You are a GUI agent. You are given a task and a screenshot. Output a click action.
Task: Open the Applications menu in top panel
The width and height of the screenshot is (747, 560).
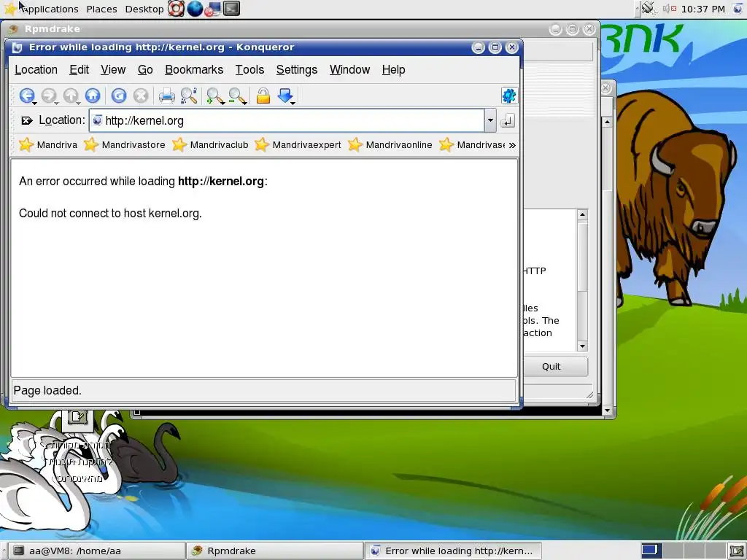pyautogui.click(x=50, y=9)
